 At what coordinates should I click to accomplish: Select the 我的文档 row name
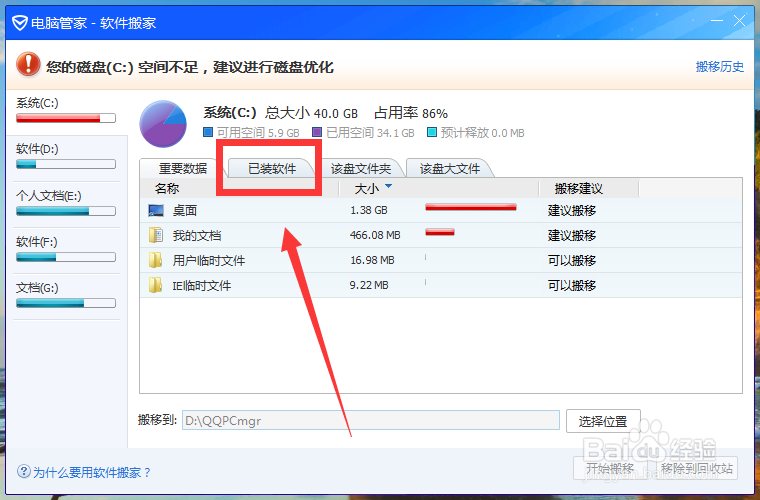tap(197, 235)
